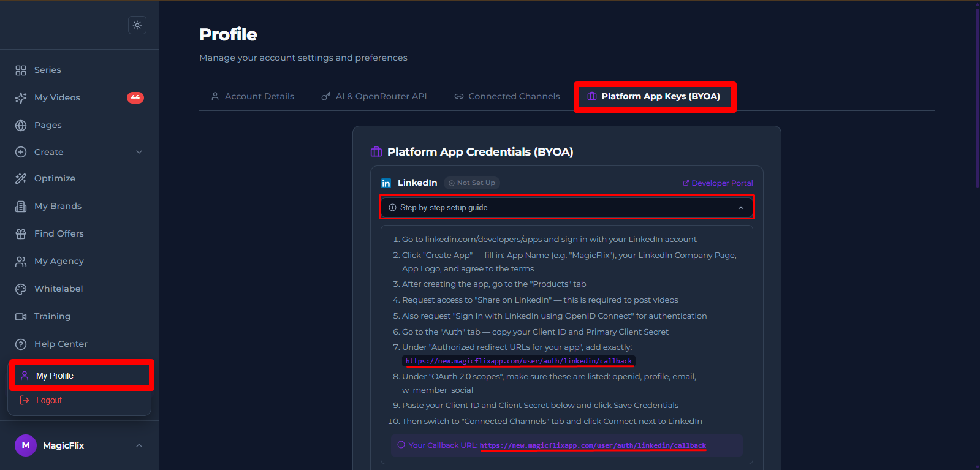Click the Platform App Credentials briefcase icon
Image resolution: width=980 pixels, height=470 pixels.
click(376, 152)
